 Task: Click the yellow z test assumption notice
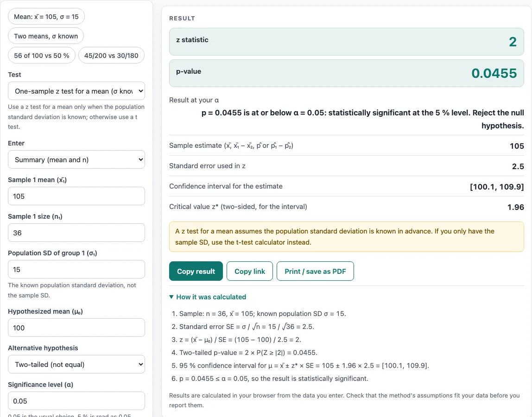(347, 237)
